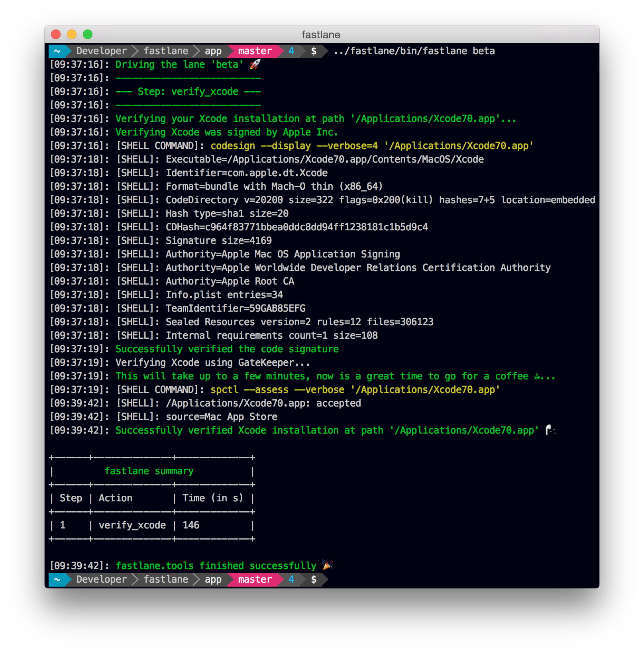Click the 'Executable=/Applications/Xcode70.app' line
The width and height of the screenshot is (644, 652).
coord(325,159)
